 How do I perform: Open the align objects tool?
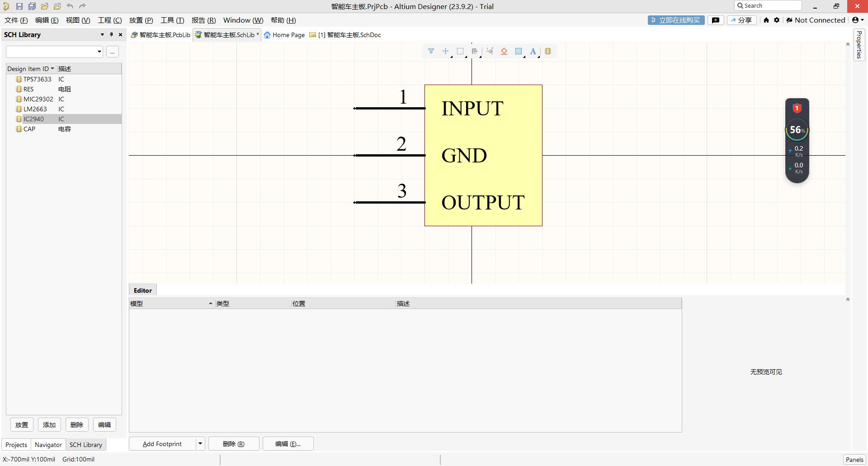coord(475,51)
